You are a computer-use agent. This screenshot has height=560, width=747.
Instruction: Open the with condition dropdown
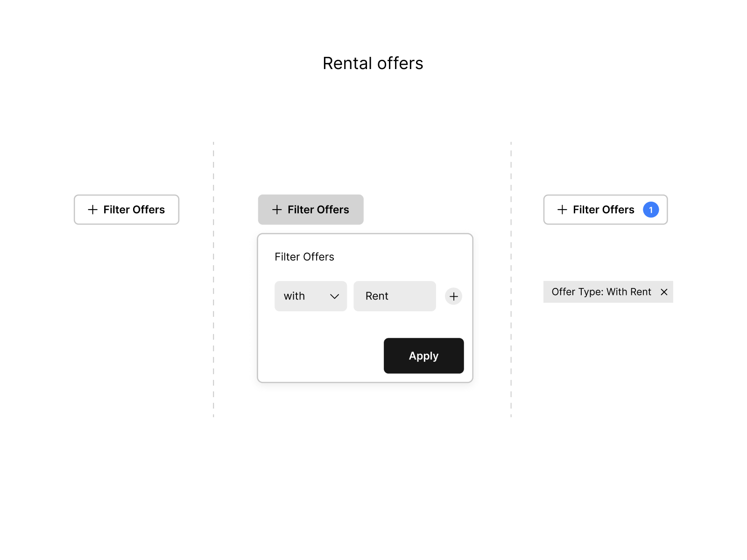[x=310, y=296]
